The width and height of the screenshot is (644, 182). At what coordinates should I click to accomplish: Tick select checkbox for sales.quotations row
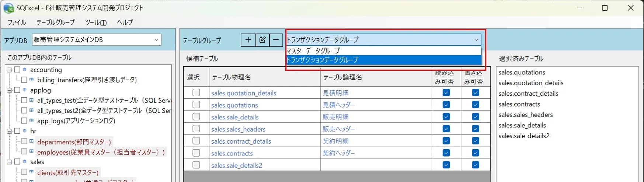click(196, 105)
